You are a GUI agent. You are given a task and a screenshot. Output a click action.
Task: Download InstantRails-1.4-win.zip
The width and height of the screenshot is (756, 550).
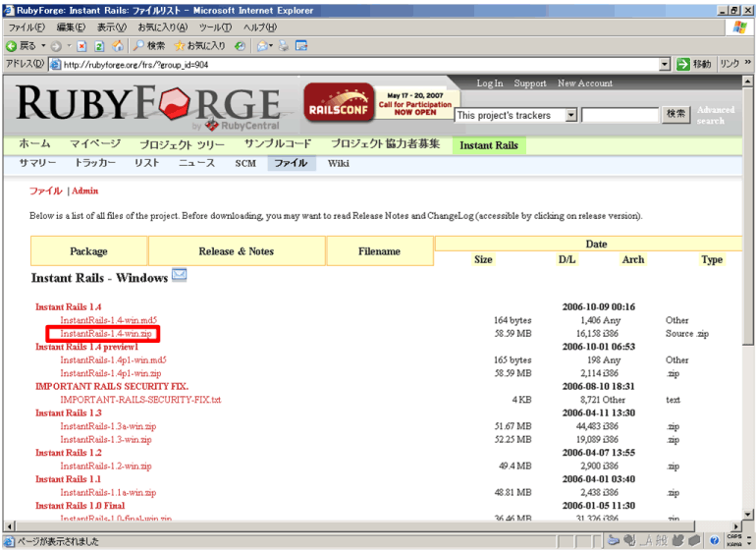point(106,333)
